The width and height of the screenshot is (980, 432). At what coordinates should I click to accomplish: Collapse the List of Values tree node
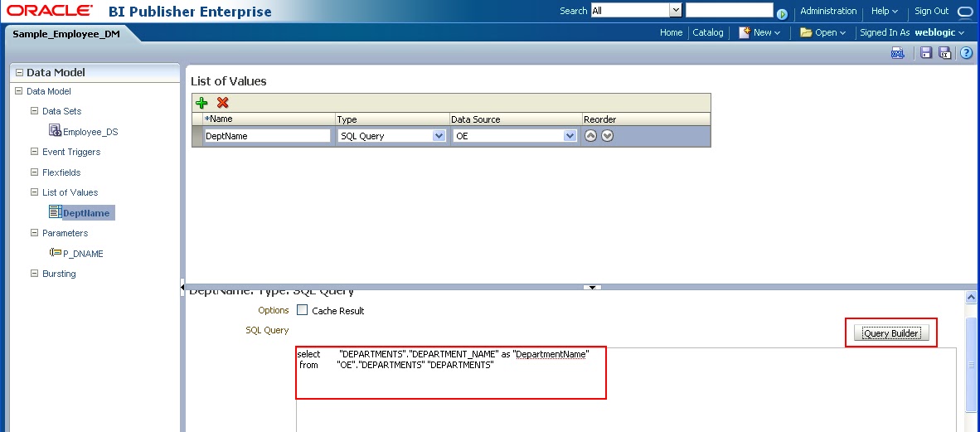click(34, 192)
